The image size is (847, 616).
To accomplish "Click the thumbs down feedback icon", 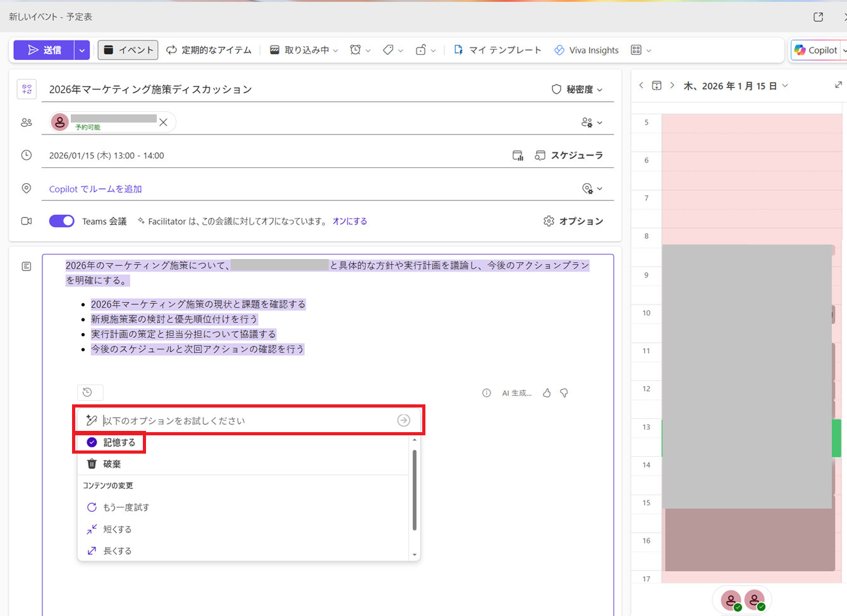I will [x=564, y=393].
